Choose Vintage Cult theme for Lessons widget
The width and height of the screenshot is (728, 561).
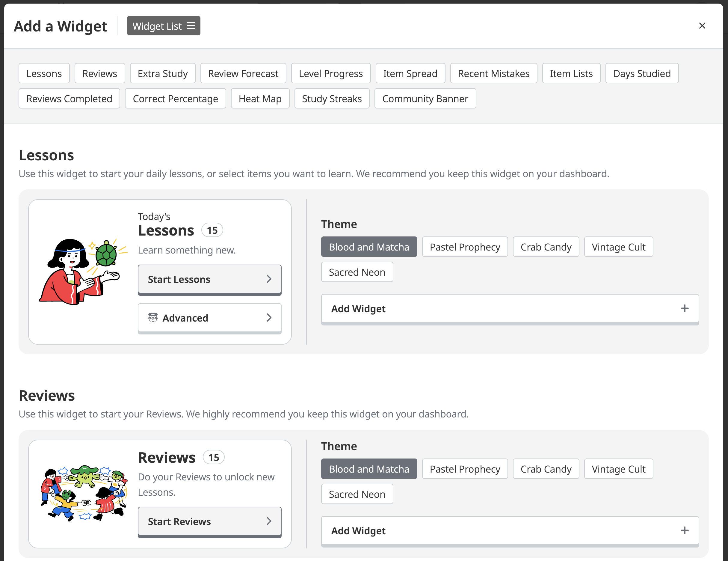click(618, 247)
